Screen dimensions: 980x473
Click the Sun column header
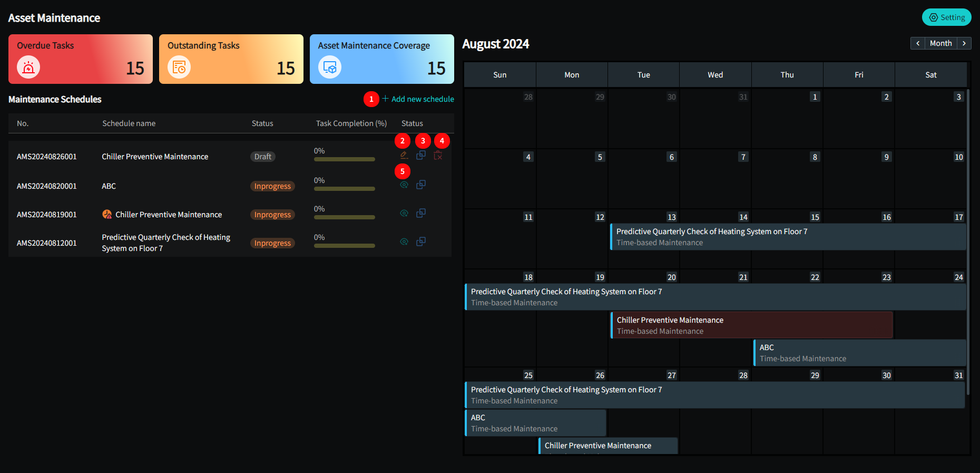500,75
